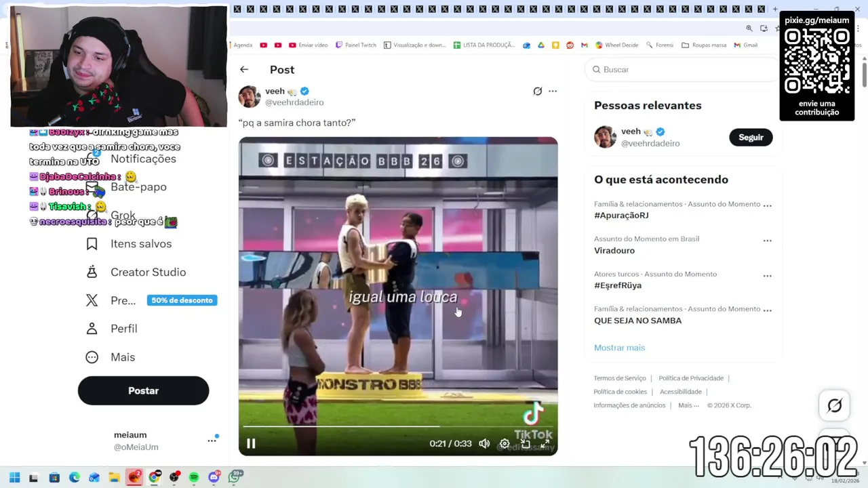Click install app icon in address bar
This screenshot has height=488, width=868.
764,28
